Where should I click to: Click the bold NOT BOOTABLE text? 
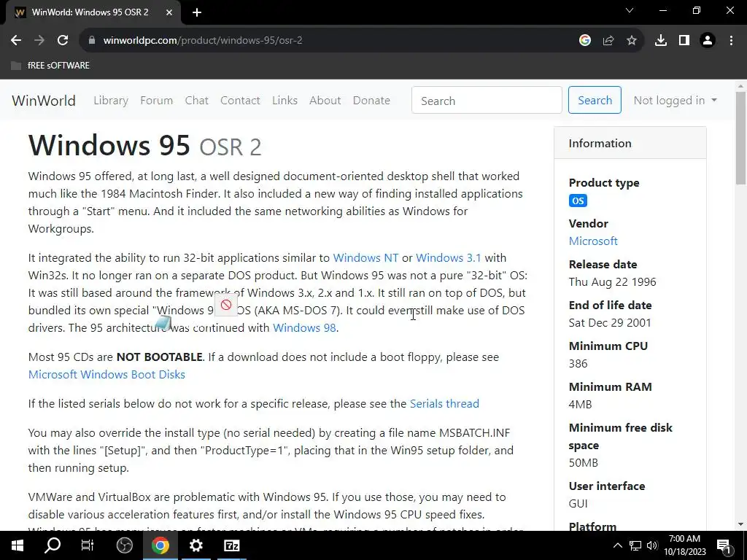[160, 357]
